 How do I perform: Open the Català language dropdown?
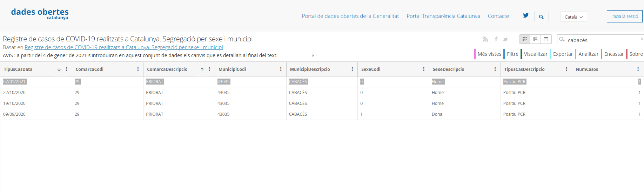[573, 17]
